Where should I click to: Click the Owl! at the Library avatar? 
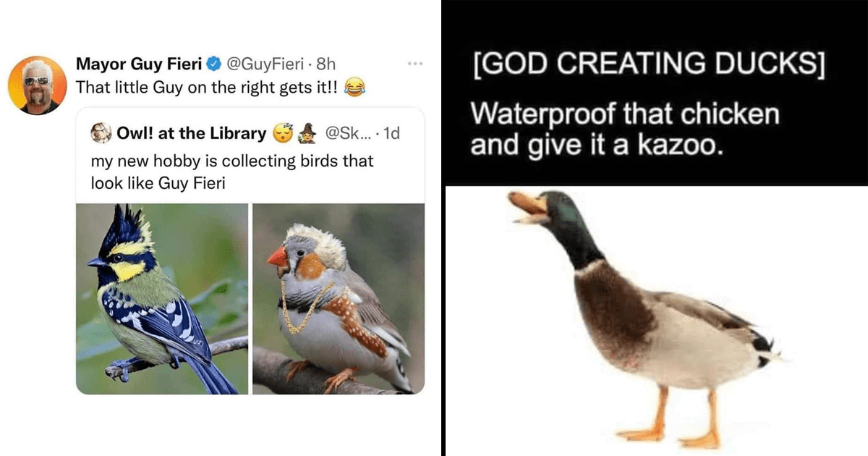(x=101, y=133)
